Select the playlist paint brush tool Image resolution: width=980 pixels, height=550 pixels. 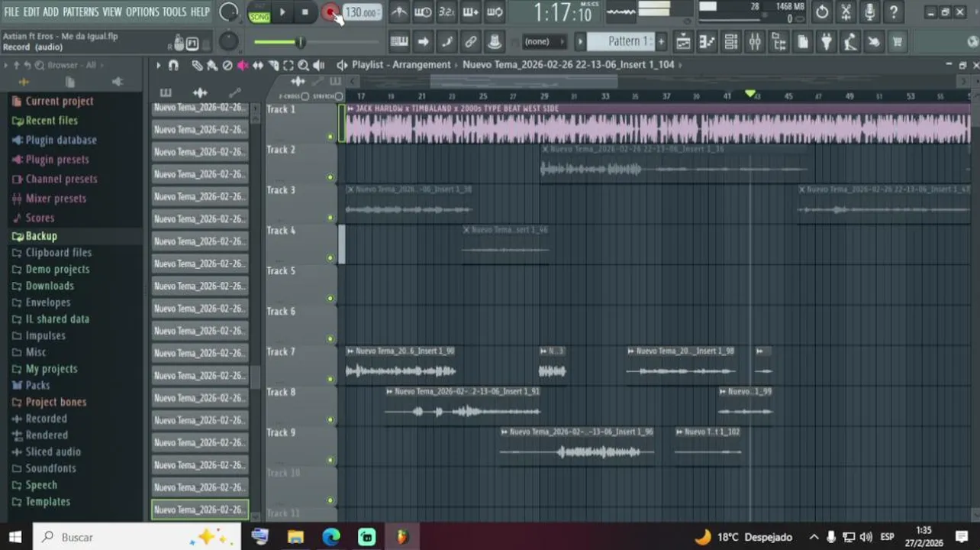coord(212,66)
